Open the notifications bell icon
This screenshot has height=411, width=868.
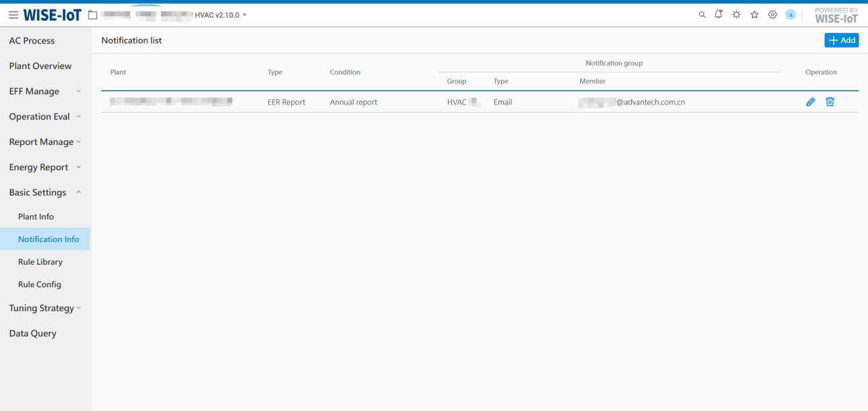[718, 14]
